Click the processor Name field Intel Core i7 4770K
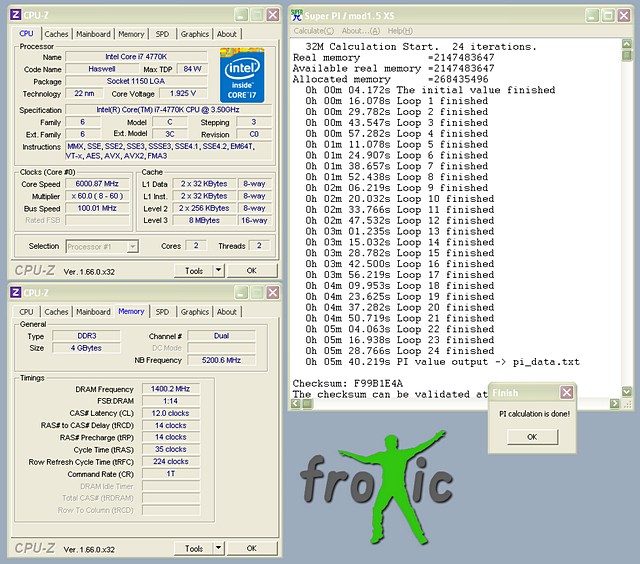 tap(136, 57)
